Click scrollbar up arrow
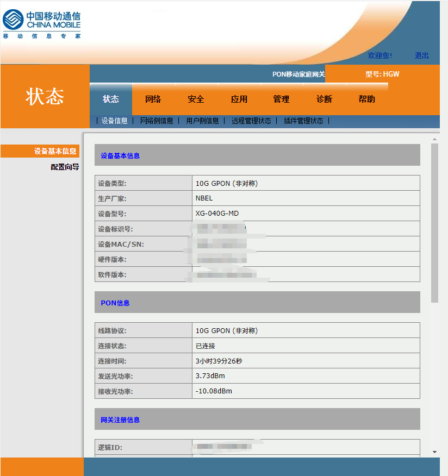This screenshot has height=476, width=448. (434, 139)
